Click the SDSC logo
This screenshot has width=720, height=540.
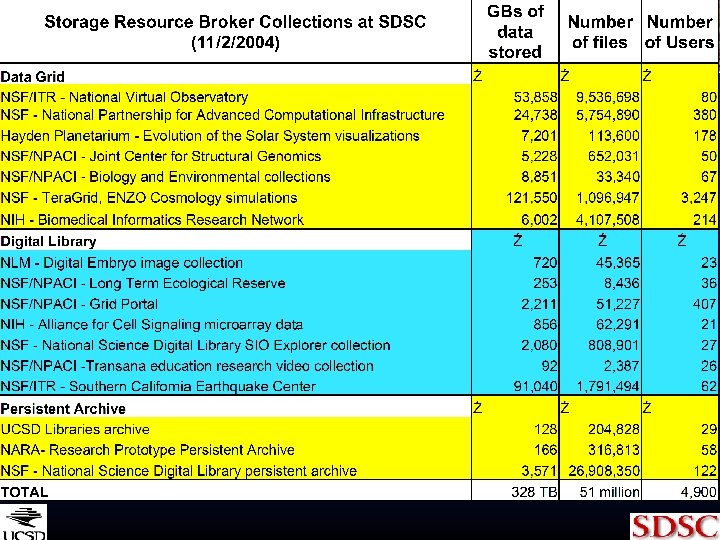pyautogui.click(x=675, y=526)
